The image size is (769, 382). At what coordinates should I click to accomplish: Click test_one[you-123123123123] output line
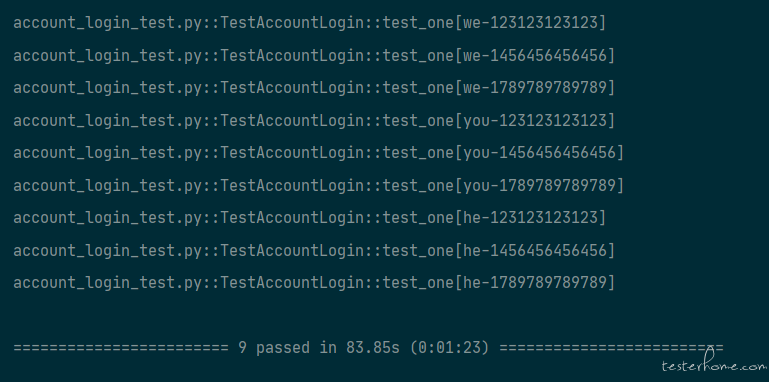314,120
